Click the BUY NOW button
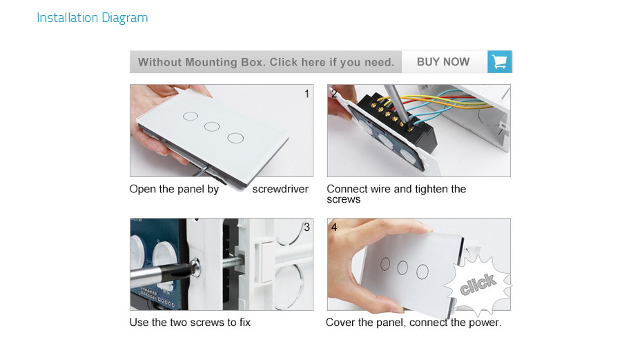Screen dimensions: 642x364 [445, 62]
